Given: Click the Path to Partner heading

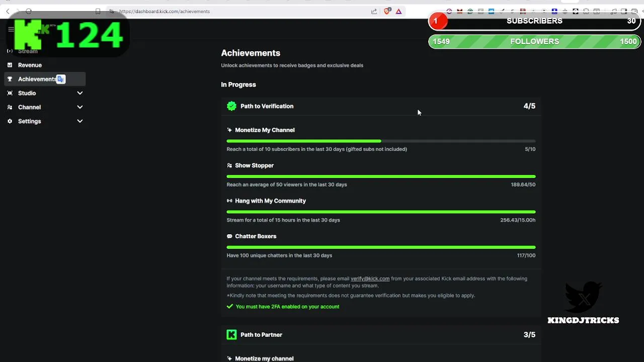Looking at the screenshot, I should click(x=261, y=335).
